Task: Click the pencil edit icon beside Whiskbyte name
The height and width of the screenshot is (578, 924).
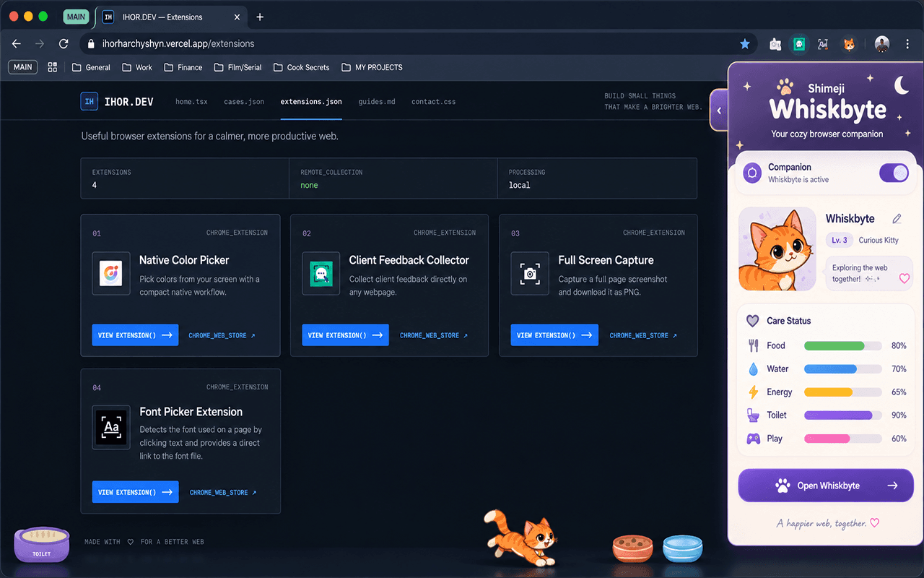Action: pyautogui.click(x=897, y=218)
